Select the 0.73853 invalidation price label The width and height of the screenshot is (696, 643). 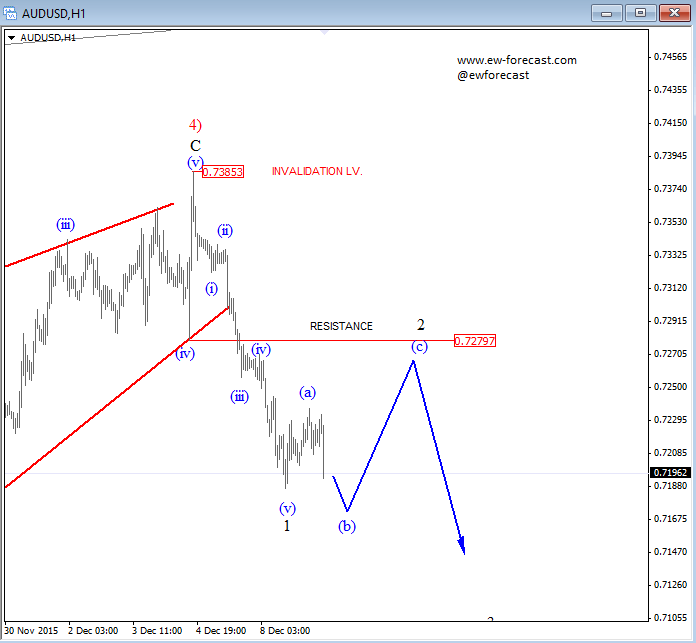[223, 172]
